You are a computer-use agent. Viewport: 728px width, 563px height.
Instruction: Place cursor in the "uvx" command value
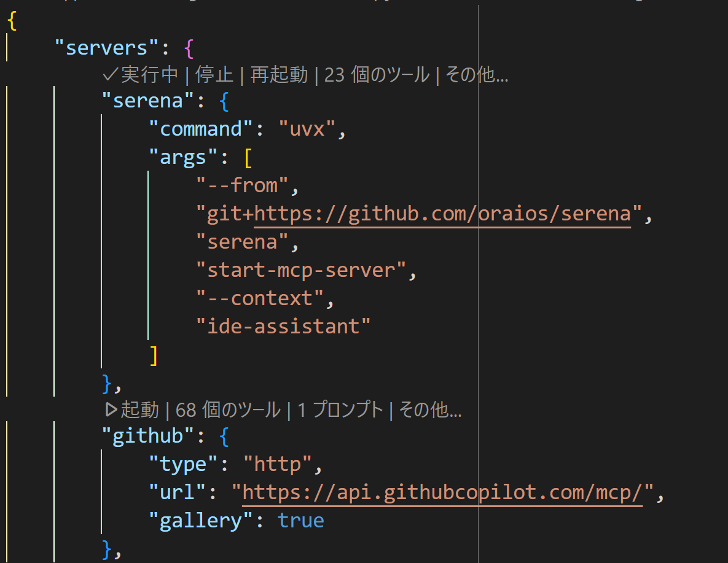click(306, 128)
